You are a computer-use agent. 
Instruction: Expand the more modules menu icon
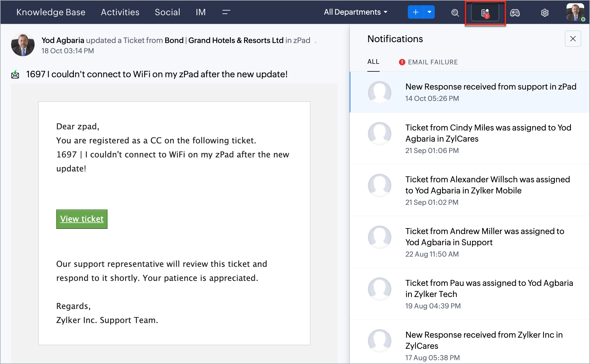click(226, 12)
